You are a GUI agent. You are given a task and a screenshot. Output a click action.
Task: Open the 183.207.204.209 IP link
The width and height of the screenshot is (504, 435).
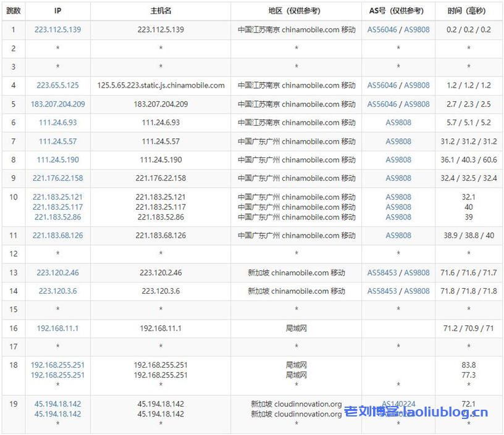coord(57,104)
